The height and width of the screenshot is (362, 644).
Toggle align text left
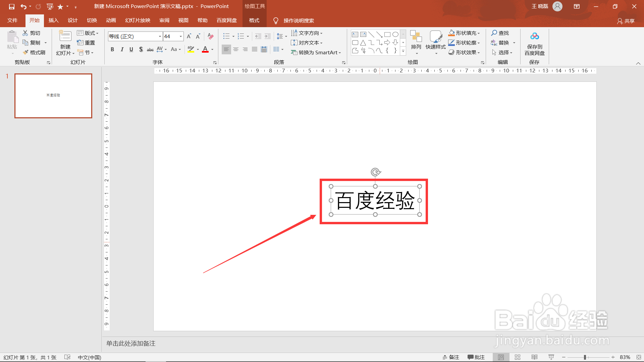[x=226, y=49]
